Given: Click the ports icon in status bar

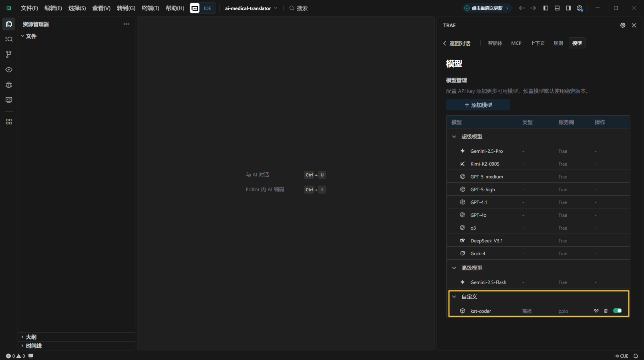Looking at the screenshot, I should (x=31, y=356).
